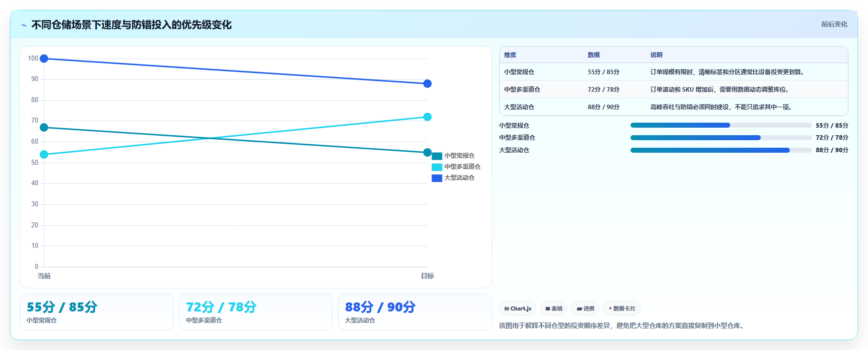
Task: Click the header icon beside the dashboard title
Action: pyautogui.click(x=24, y=25)
